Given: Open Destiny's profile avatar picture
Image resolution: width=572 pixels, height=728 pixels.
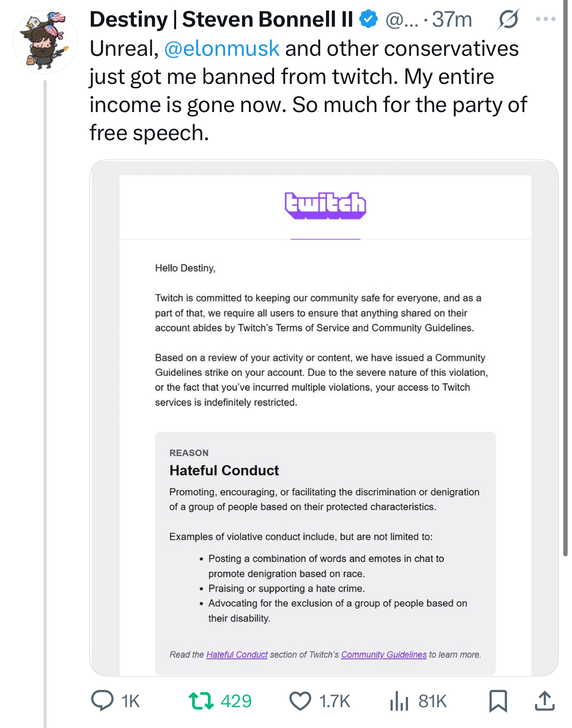Looking at the screenshot, I should (45, 41).
